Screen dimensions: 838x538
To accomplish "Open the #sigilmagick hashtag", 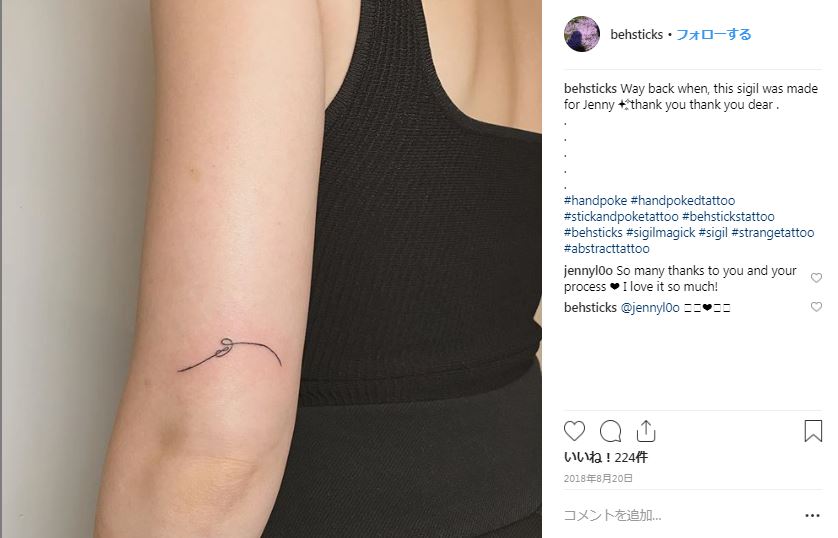I will click(660, 233).
